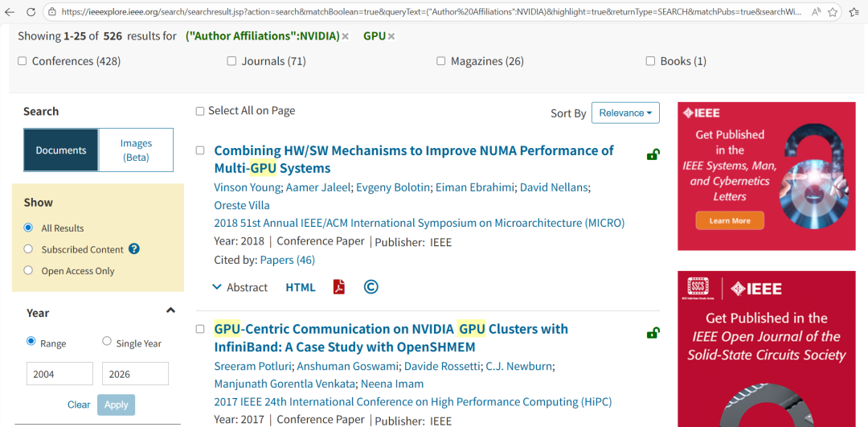Open 2017 HiPC conference link

pyautogui.click(x=412, y=401)
